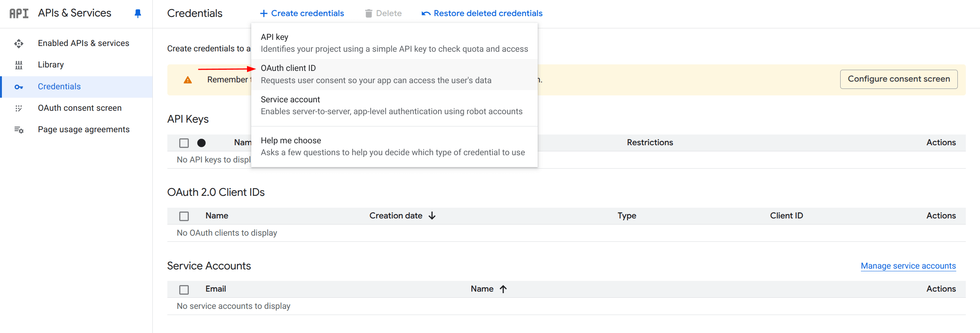Click the Library grid icon
The height and width of the screenshot is (333, 980).
point(19,65)
